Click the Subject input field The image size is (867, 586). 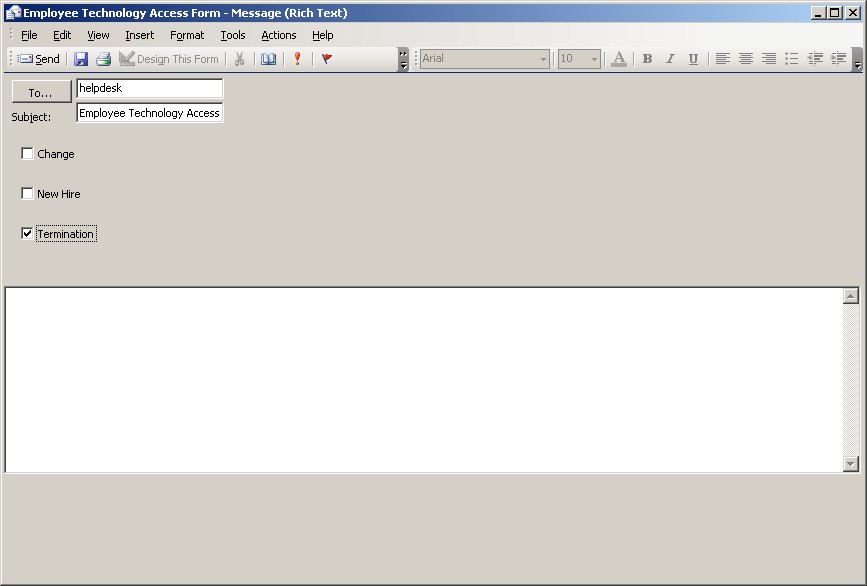149,113
